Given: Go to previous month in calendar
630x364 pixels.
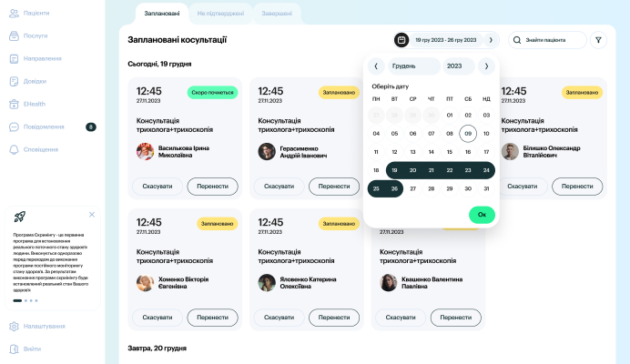Looking at the screenshot, I should pos(375,66).
